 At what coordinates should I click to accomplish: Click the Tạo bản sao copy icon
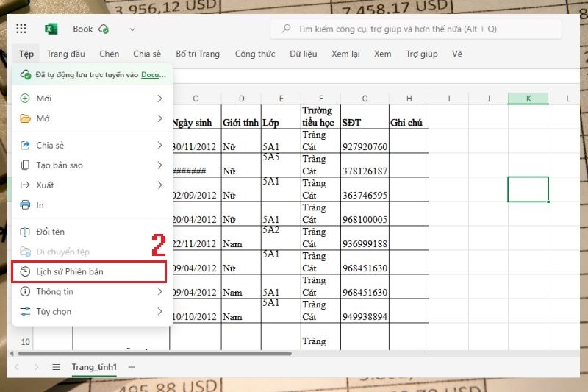click(25, 165)
